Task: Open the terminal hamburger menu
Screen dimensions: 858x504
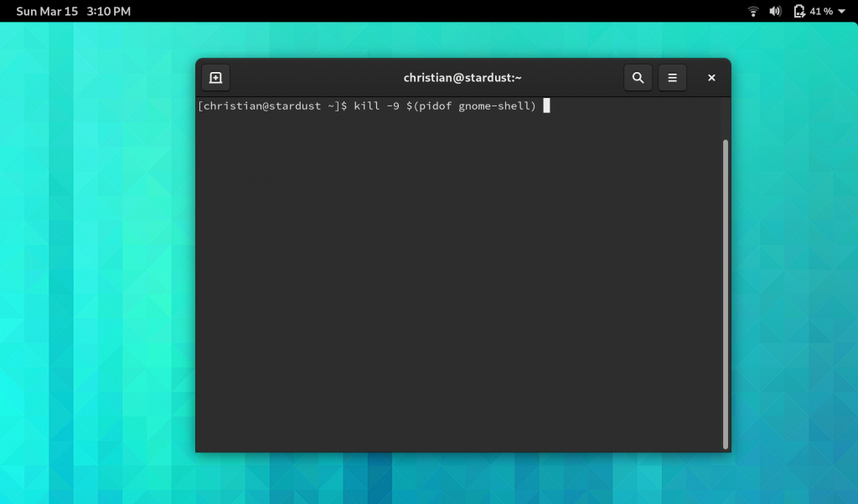Action: point(673,78)
